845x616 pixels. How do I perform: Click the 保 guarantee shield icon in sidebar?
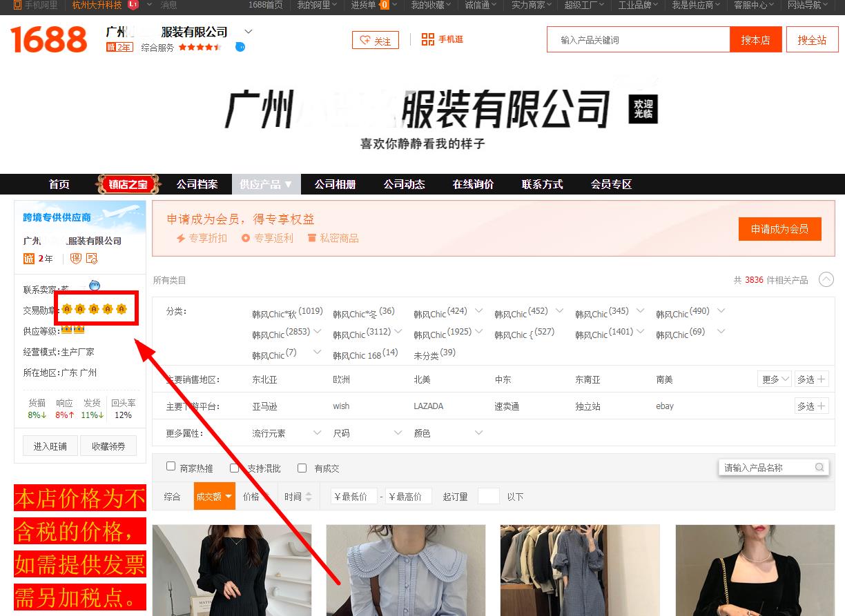click(76, 259)
